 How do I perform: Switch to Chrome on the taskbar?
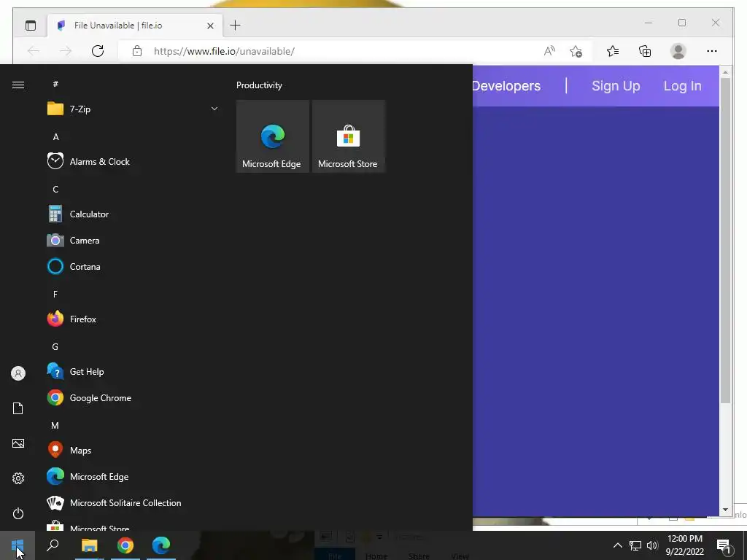(125, 545)
